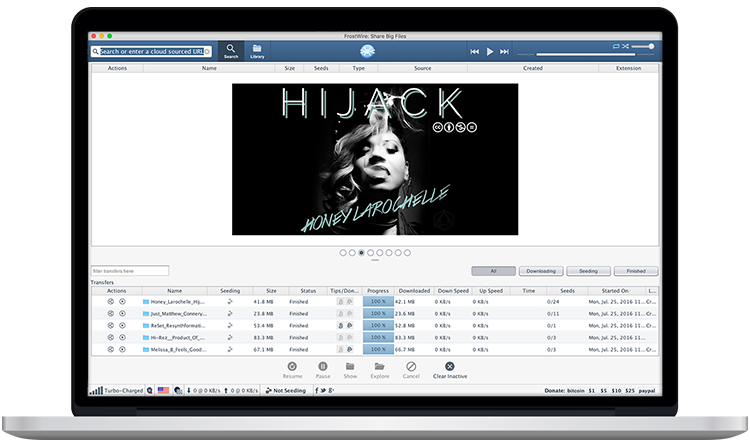Select the Hi-Rez__Product_Of_ folder row
750x445 pixels.
[x=375, y=337]
